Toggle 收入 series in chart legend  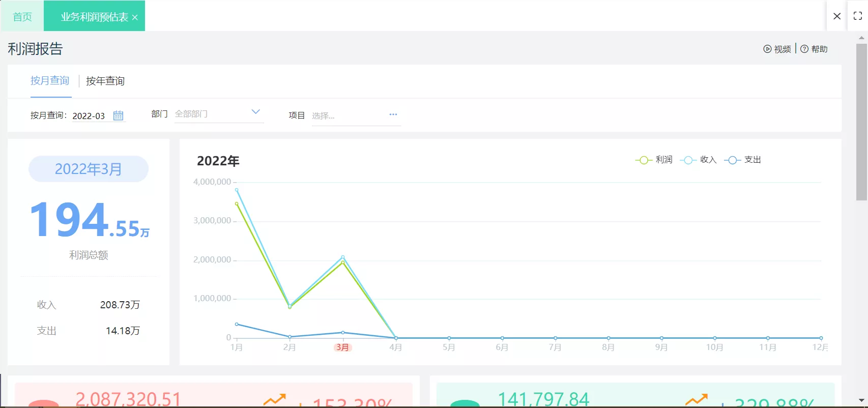[x=698, y=160]
